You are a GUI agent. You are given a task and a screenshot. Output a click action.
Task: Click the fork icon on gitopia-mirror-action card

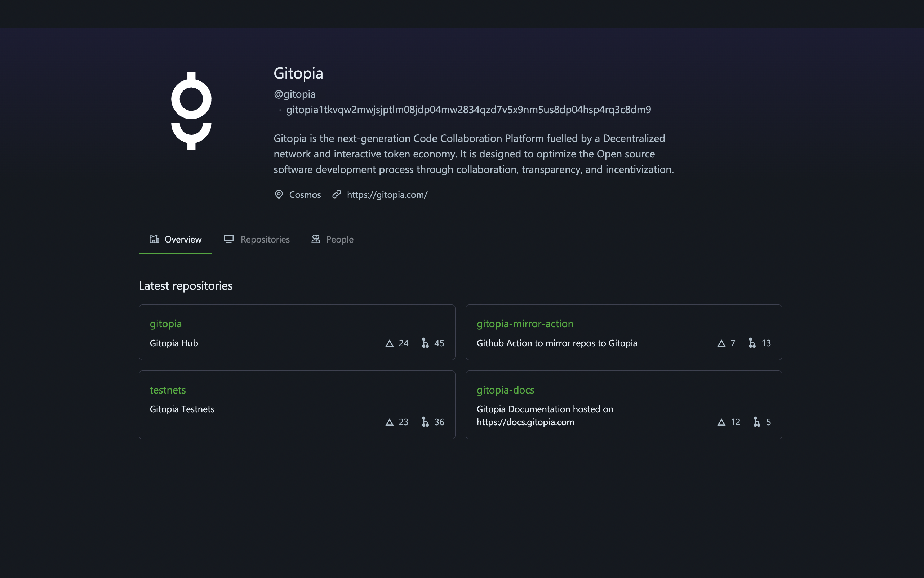tap(752, 343)
